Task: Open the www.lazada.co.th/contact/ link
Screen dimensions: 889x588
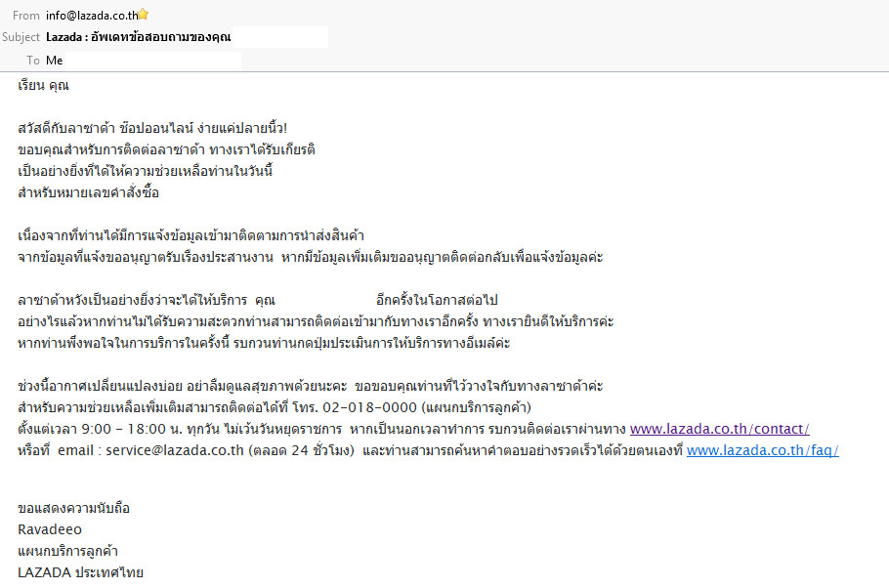Action: 719,429
